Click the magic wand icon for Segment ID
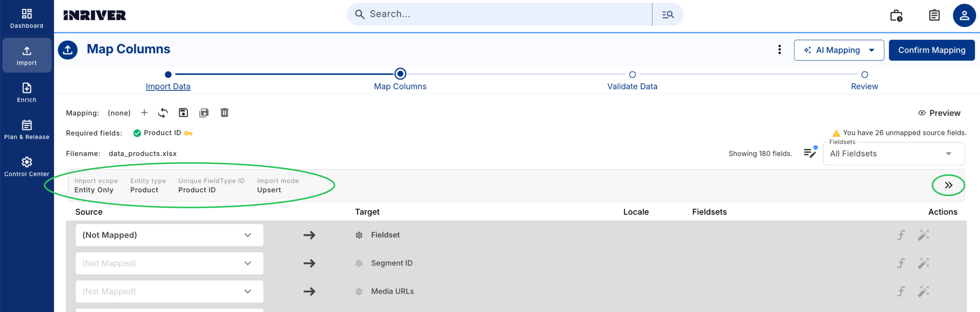This screenshot has width=980, height=312. (x=923, y=263)
